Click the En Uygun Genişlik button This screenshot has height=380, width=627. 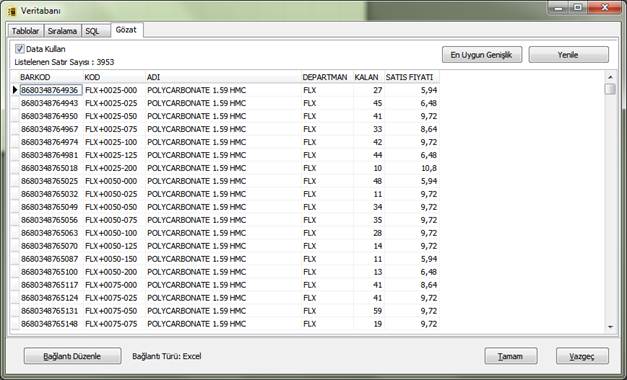coord(482,55)
